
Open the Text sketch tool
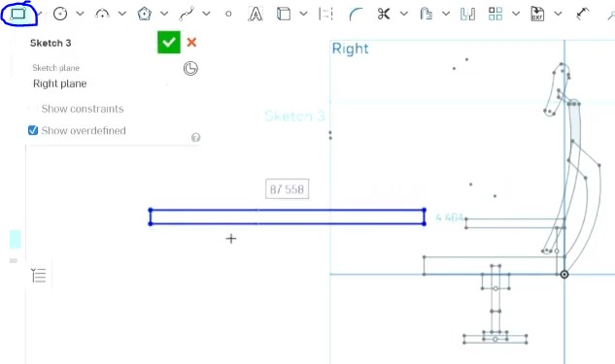click(256, 14)
